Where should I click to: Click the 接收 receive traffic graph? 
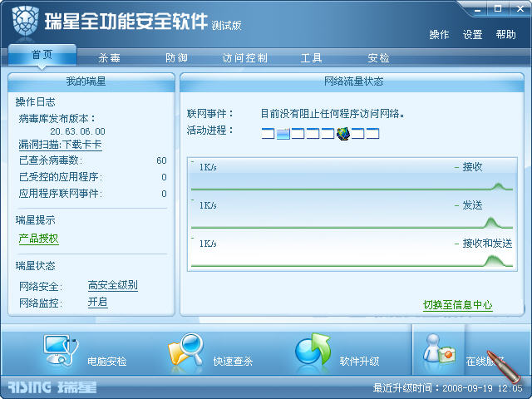click(x=352, y=176)
